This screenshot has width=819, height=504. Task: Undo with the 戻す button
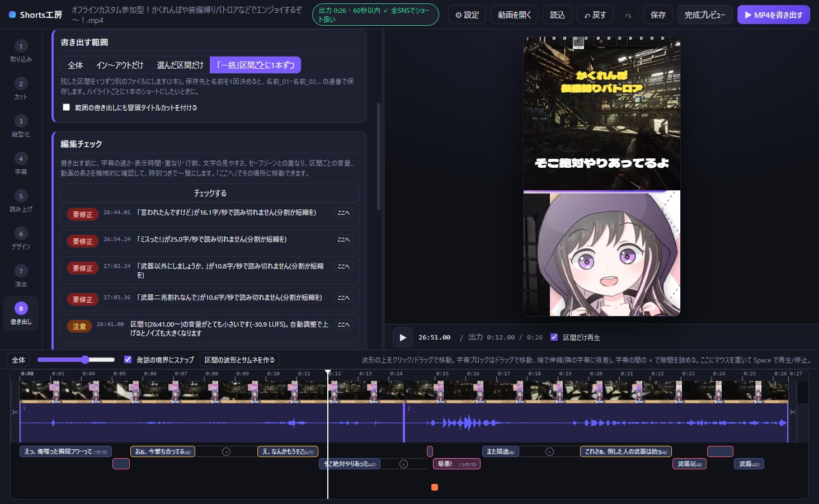595,15
